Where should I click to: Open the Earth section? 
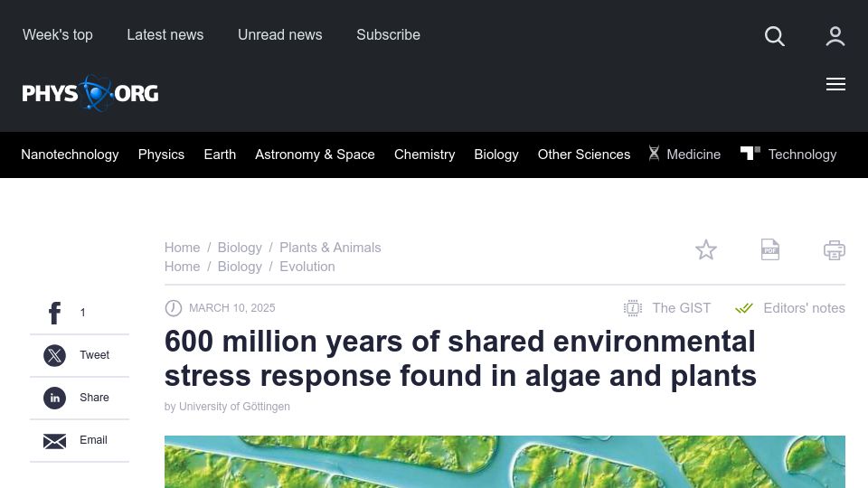pyautogui.click(x=220, y=155)
